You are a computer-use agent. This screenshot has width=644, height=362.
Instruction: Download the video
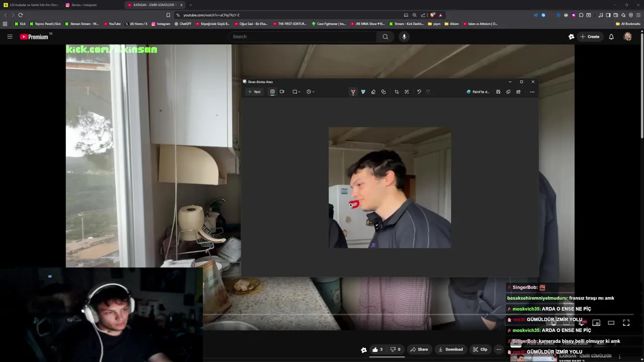click(450, 349)
